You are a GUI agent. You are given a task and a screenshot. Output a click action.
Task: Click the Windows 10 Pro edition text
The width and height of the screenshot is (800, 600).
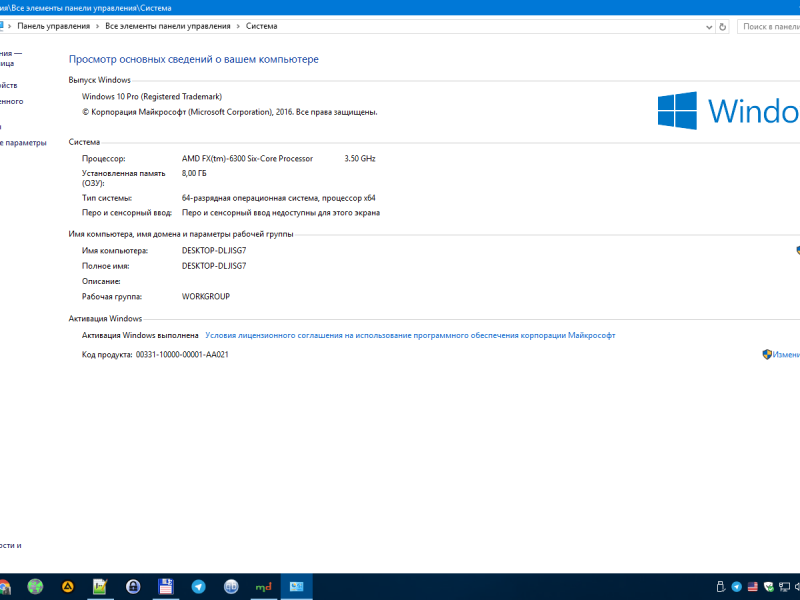point(152,96)
